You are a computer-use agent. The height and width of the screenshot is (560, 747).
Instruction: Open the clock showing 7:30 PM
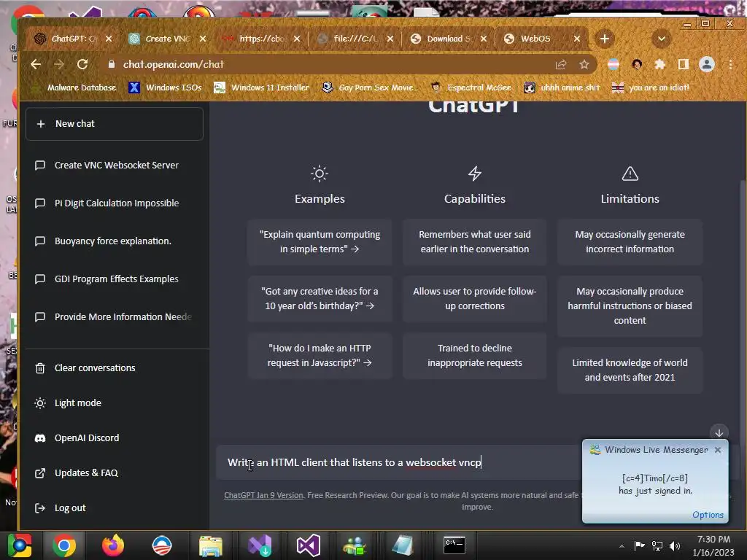pyautogui.click(x=713, y=545)
